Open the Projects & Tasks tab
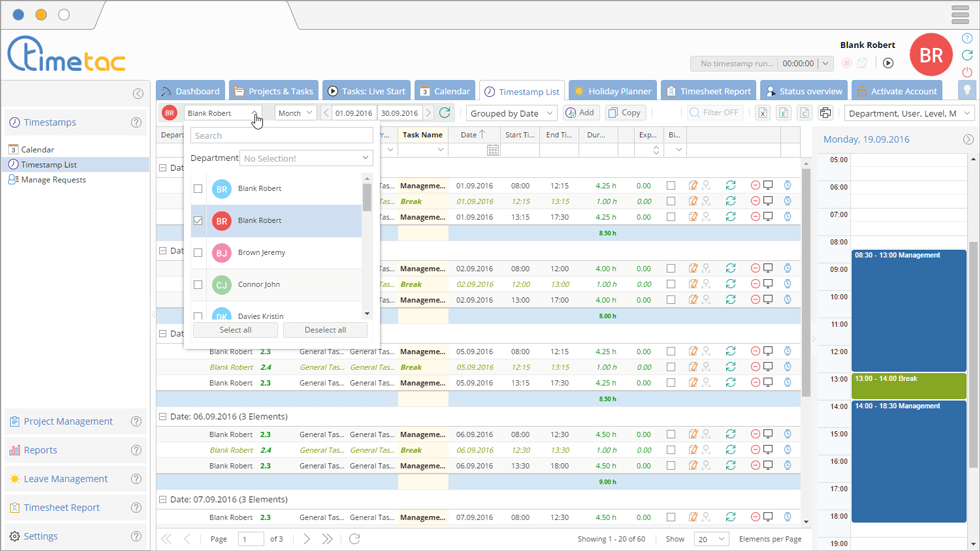 274,91
